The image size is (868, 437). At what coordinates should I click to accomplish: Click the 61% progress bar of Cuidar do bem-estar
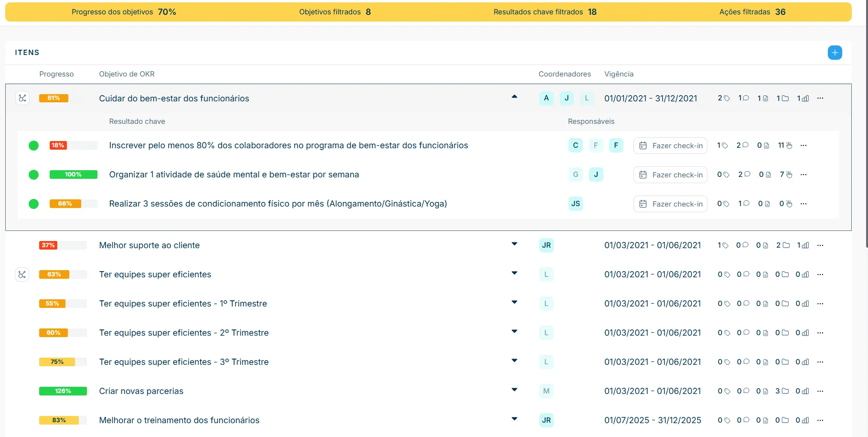click(63, 98)
